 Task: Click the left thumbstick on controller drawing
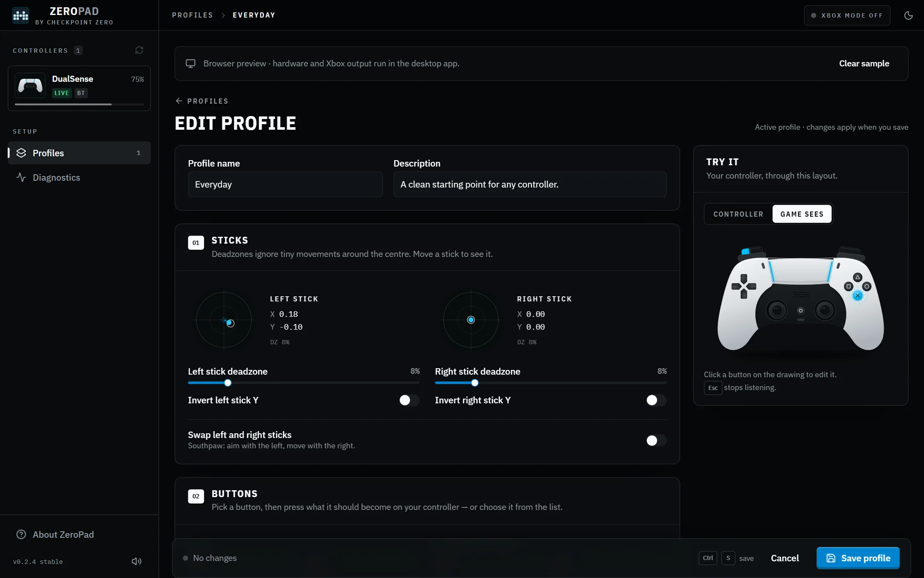[776, 310]
